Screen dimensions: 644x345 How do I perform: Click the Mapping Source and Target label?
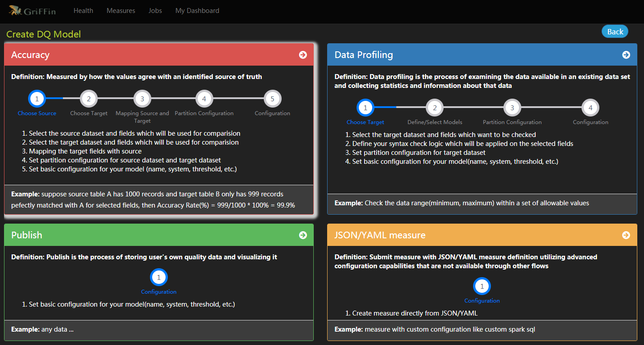coord(142,117)
